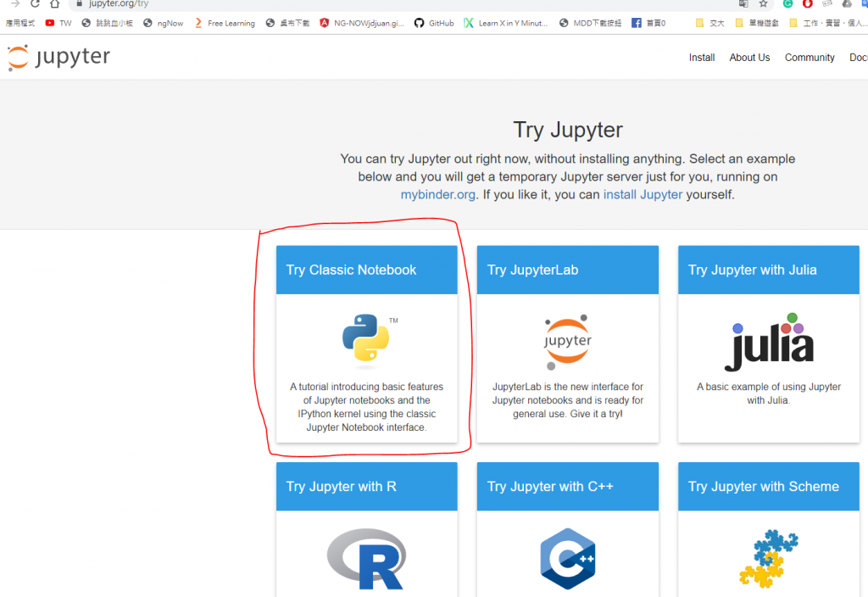868x597 pixels.
Task: Click the Jupyter logo in header
Action: point(58,57)
